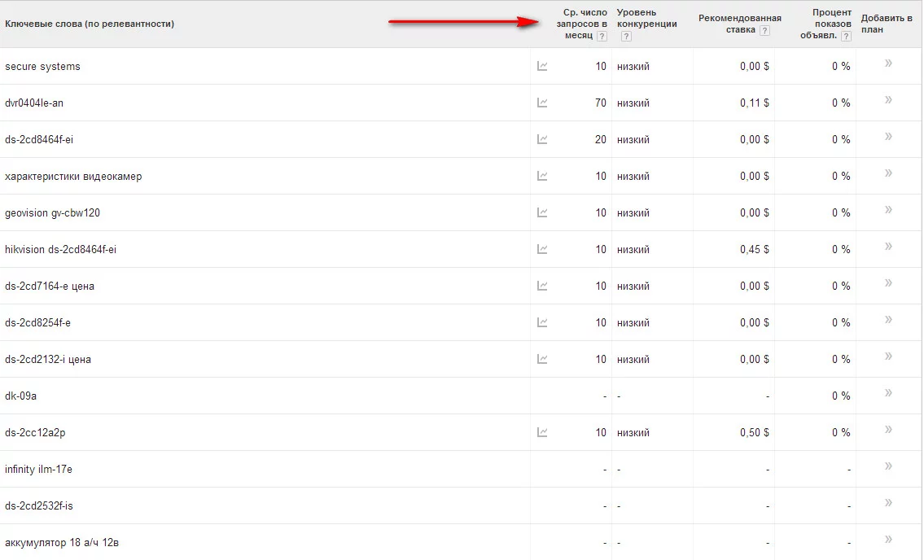
Task: Select keyword text ds-2cd8254f-e
Action: 37,322
